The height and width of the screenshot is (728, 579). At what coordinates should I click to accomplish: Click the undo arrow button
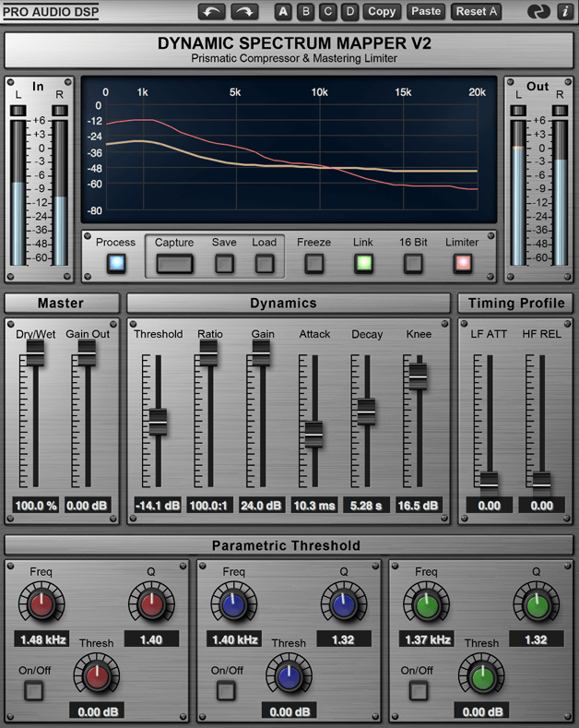point(211,12)
